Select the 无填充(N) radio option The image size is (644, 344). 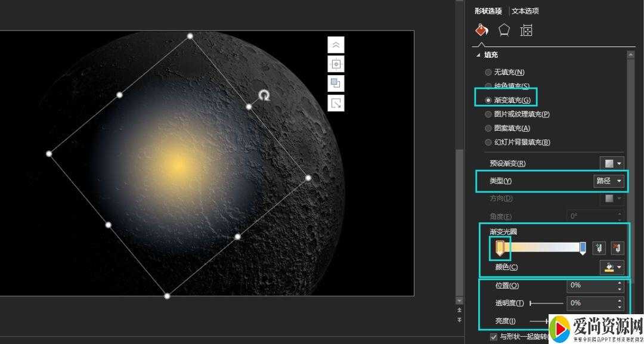[489, 72]
